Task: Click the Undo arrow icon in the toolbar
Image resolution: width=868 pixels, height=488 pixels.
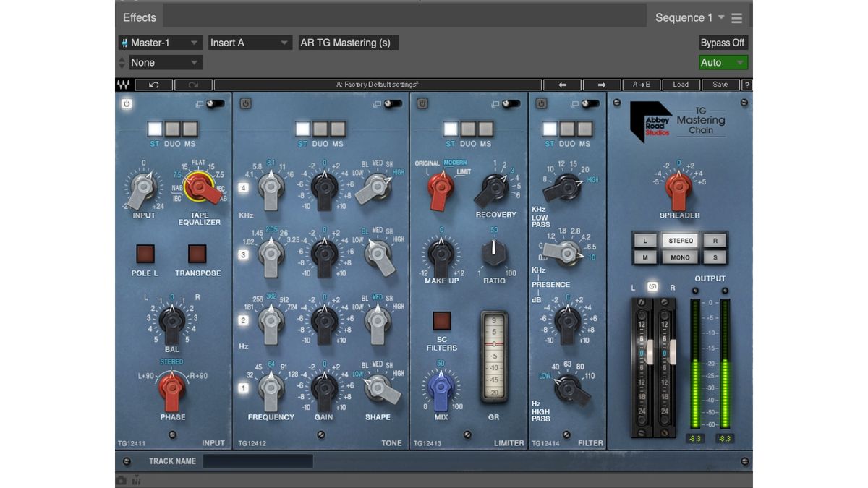Action: pyautogui.click(x=153, y=85)
